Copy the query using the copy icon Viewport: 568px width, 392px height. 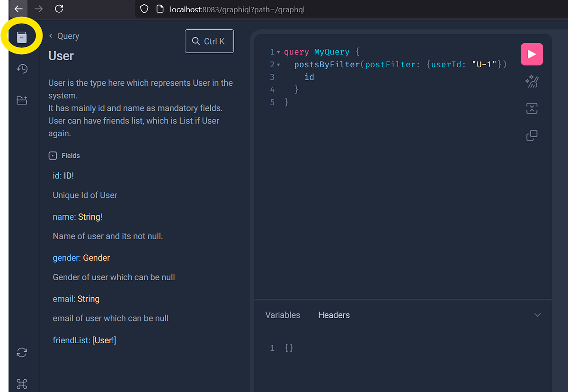tap(532, 135)
